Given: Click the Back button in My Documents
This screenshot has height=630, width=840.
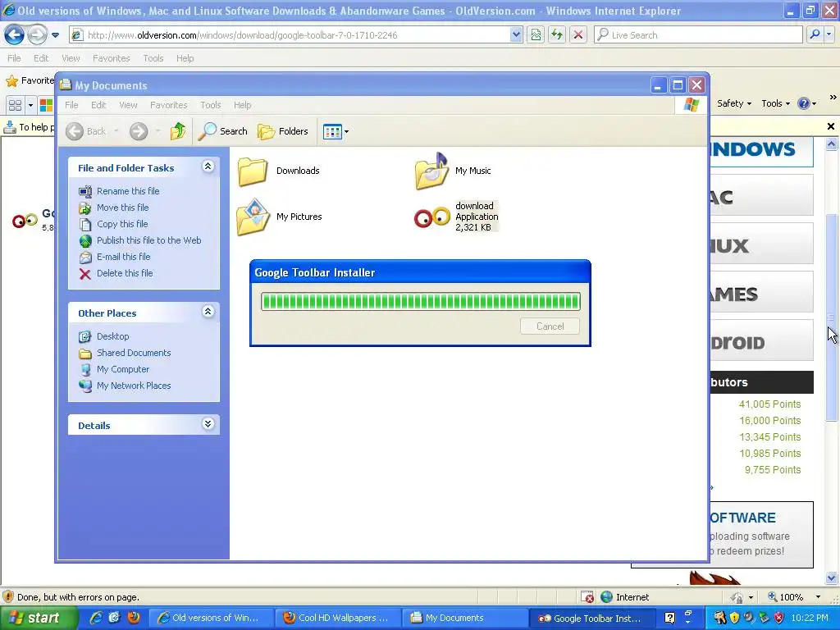Looking at the screenshot, I should coord(86,131).
